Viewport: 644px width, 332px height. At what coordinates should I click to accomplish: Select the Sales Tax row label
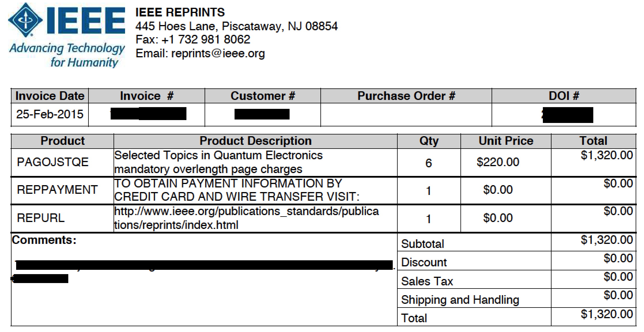427,281
